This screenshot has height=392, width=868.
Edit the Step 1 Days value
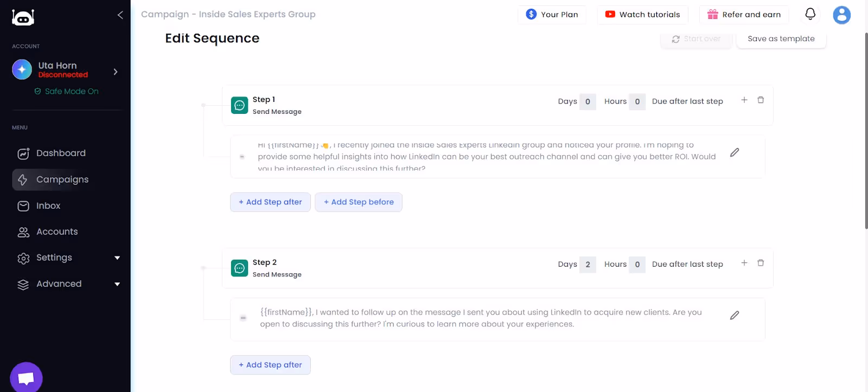588,102
